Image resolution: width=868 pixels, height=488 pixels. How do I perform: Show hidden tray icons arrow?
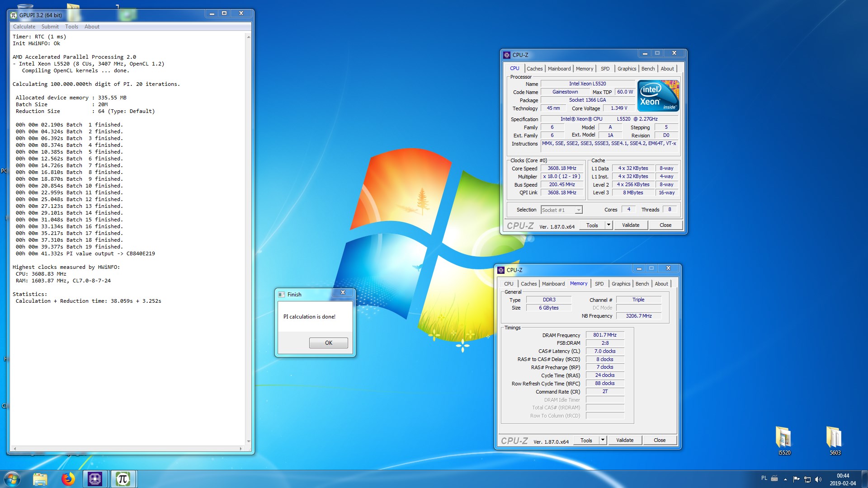[x=785, y=479]
